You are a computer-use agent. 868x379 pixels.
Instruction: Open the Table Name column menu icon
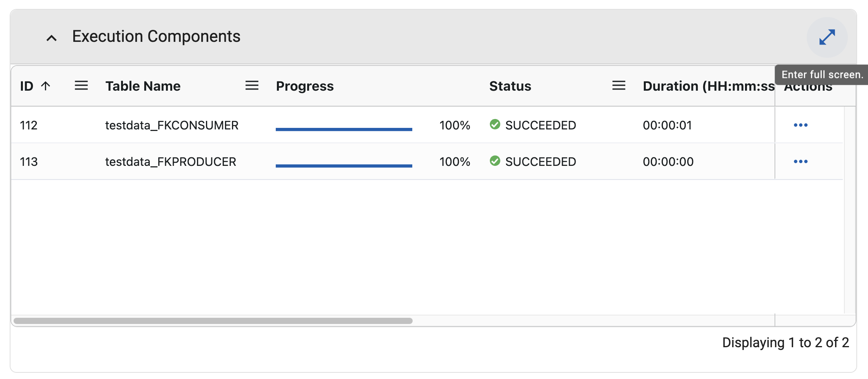pyautogui.click(x=252, y=86)
